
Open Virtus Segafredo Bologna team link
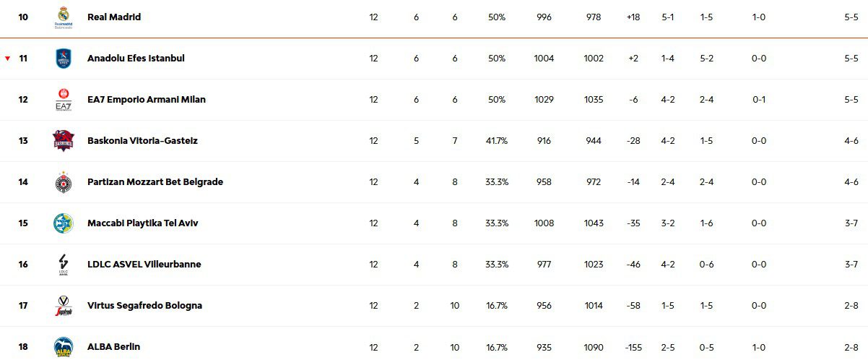pyautogui.click(x=144, y=305)
